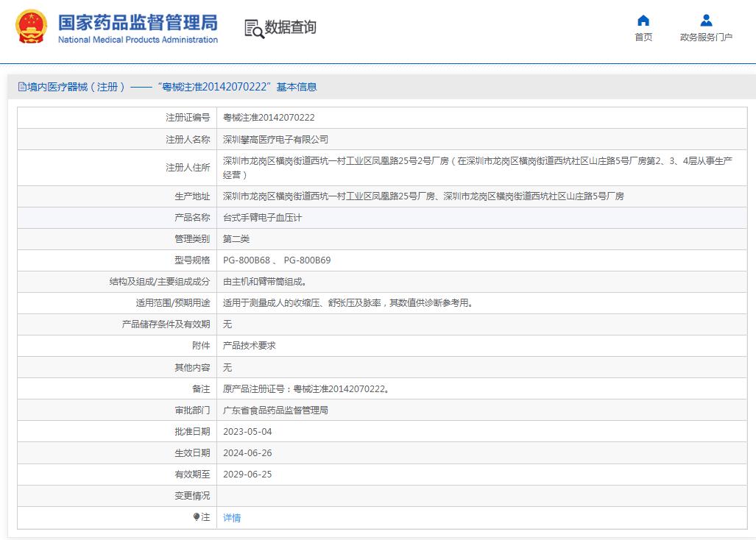Select the 粤械注准20142070222 registration number value
This screenshot has height=540, width=756.
[269, 118]
